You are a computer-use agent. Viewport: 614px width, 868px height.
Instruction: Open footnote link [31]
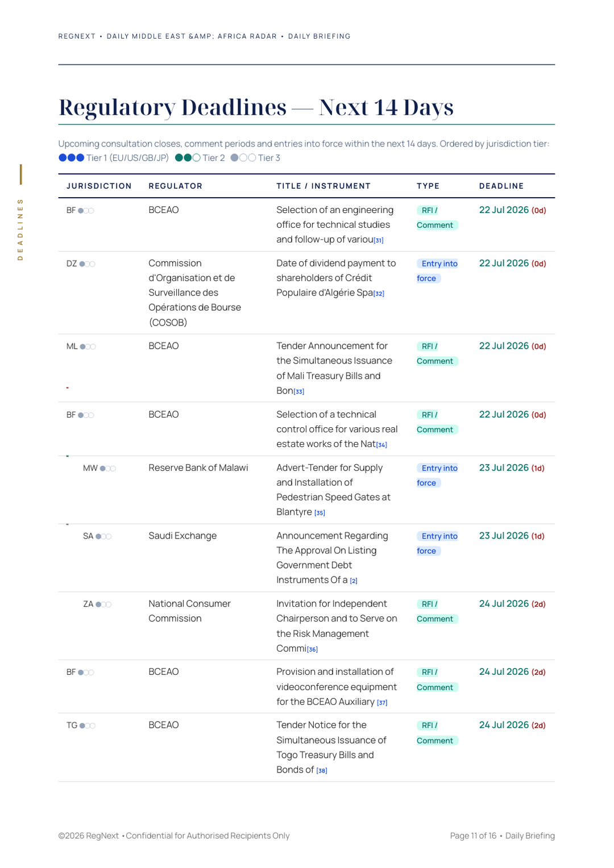tap(379, 240)
